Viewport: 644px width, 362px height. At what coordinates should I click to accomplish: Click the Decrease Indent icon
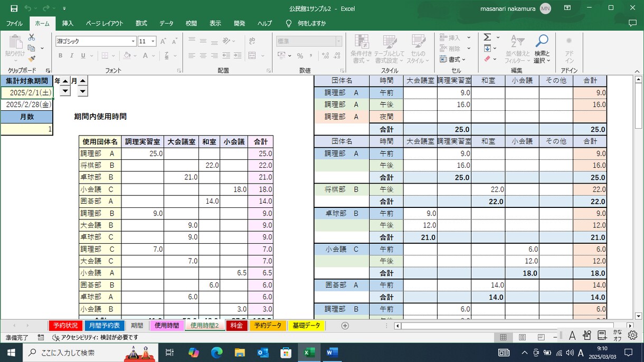(226, 55)
